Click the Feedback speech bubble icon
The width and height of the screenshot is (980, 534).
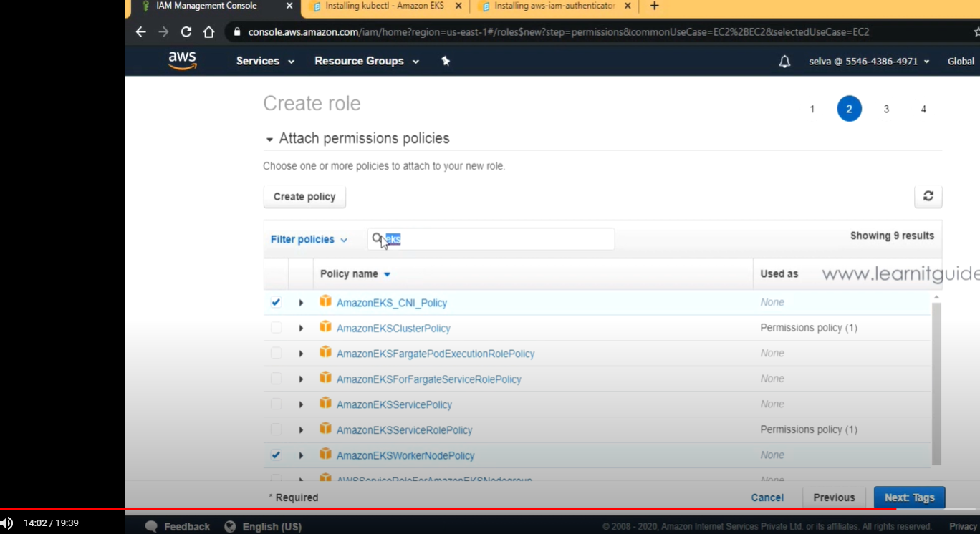pyautogui.click(x=151, y=526)
